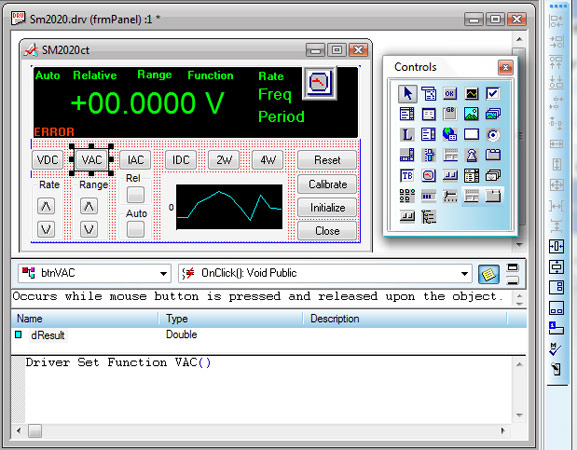Click the Calibrate button
577x450 pixels.
327,184
